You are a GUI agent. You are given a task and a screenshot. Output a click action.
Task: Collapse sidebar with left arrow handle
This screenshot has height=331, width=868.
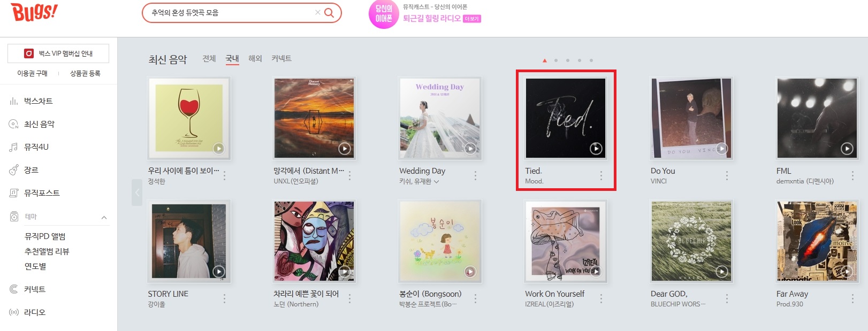pos(137,193)
